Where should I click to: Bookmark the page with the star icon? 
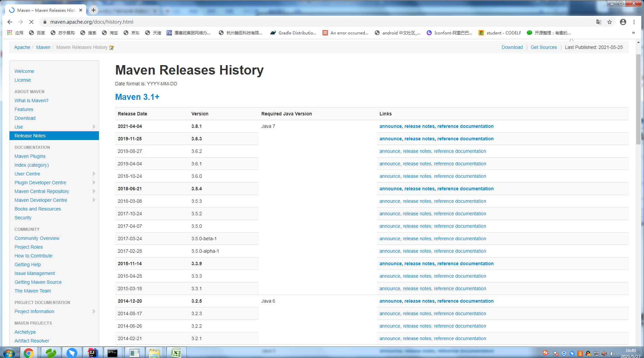[x=610, y=22]
